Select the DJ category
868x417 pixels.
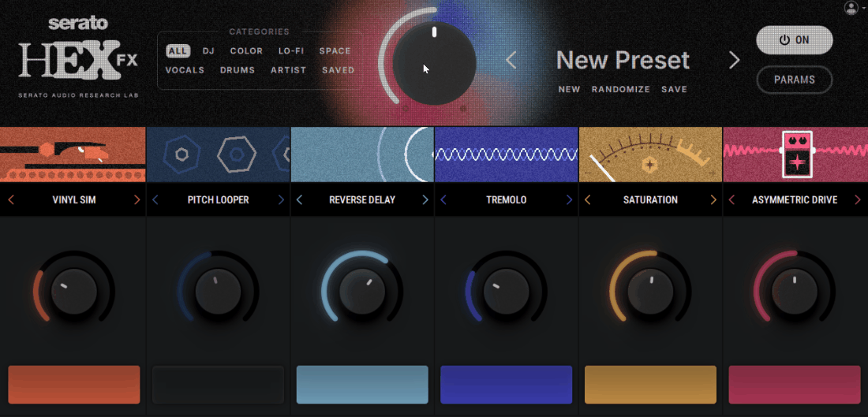208,51
